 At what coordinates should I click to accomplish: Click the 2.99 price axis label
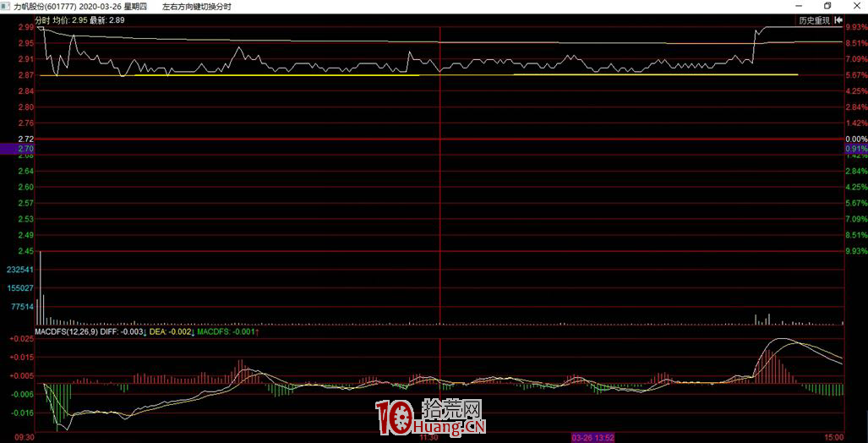pyautogui.click(x=26, y=27)
